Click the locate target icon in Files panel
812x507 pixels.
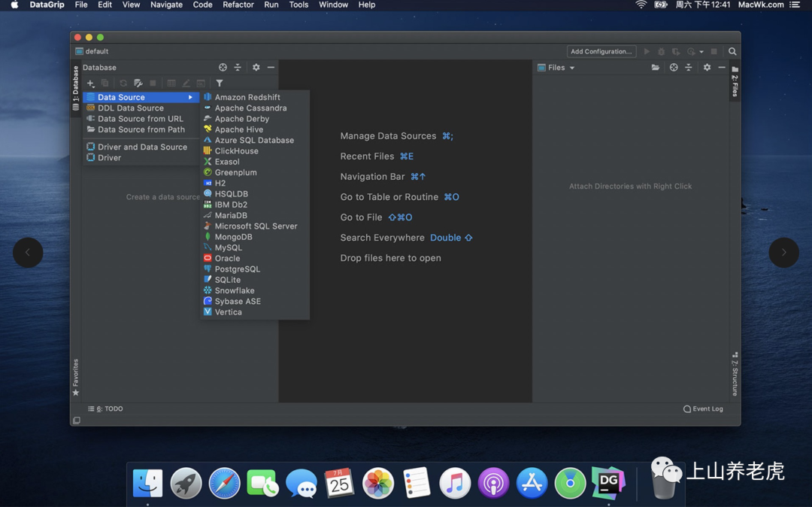(674, 67)
